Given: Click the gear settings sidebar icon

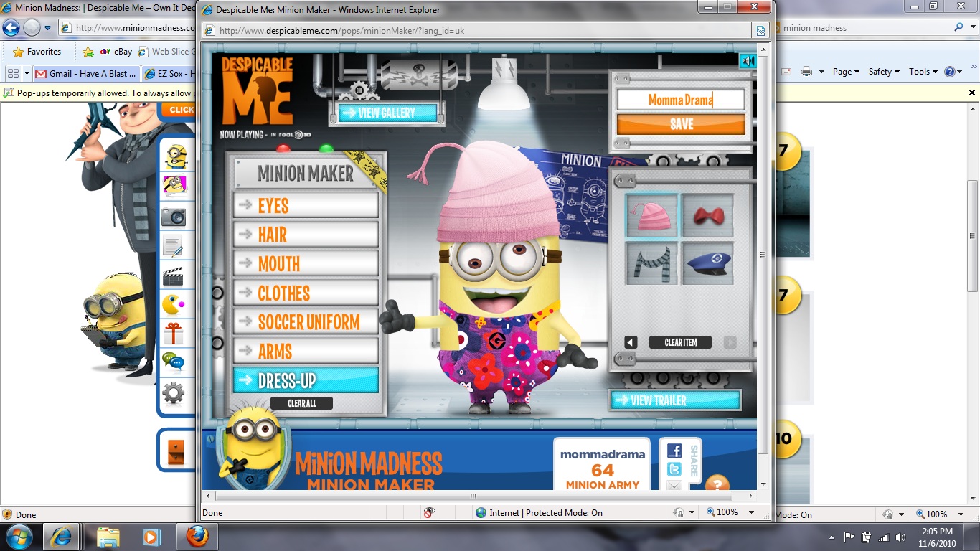Looking at the screenshot, I should tap(173, 393).
